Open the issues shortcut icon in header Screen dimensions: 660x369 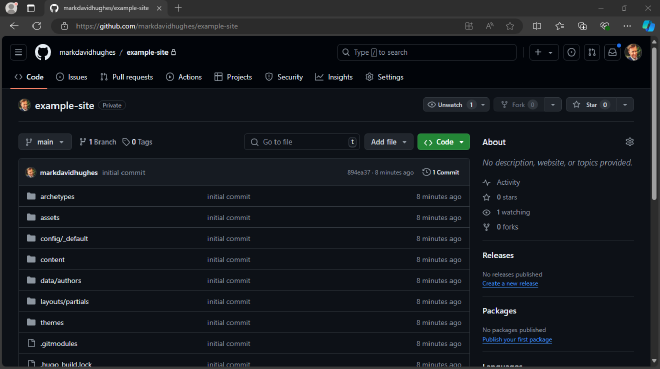[571, 53]
